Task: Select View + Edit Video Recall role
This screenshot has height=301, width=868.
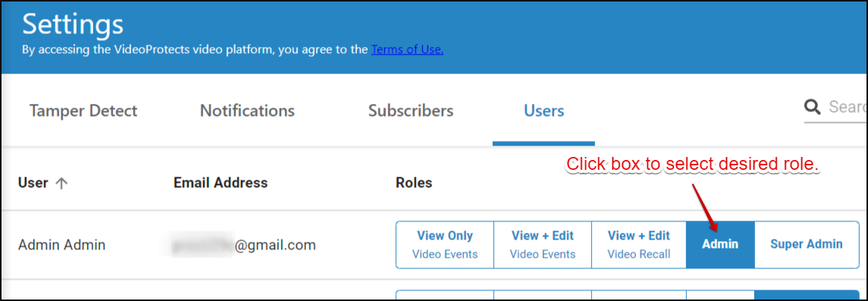Action: (639, 245)
